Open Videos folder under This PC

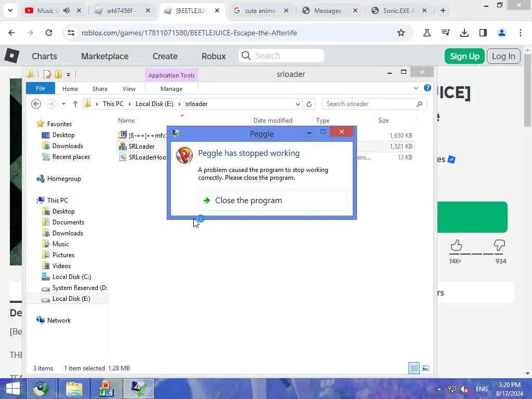tap(61, 265)
